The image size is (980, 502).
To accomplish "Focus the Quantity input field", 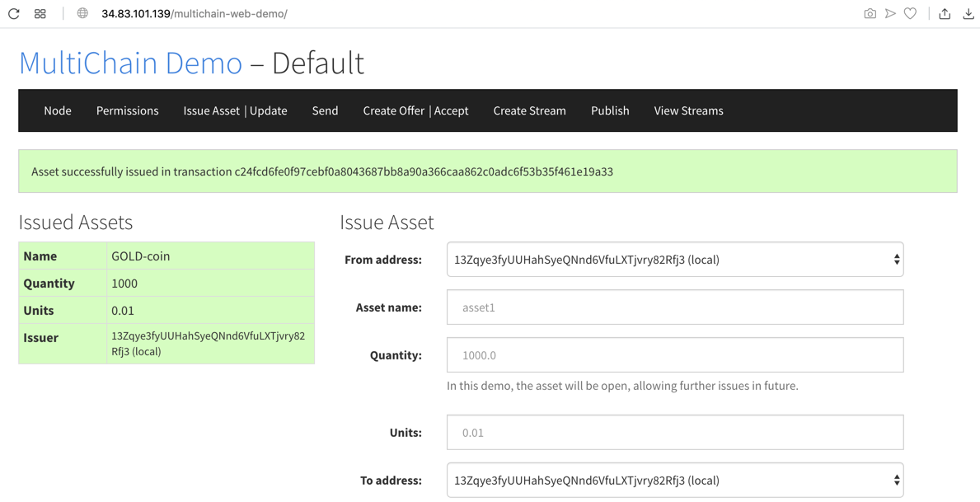I will (674, 355).
